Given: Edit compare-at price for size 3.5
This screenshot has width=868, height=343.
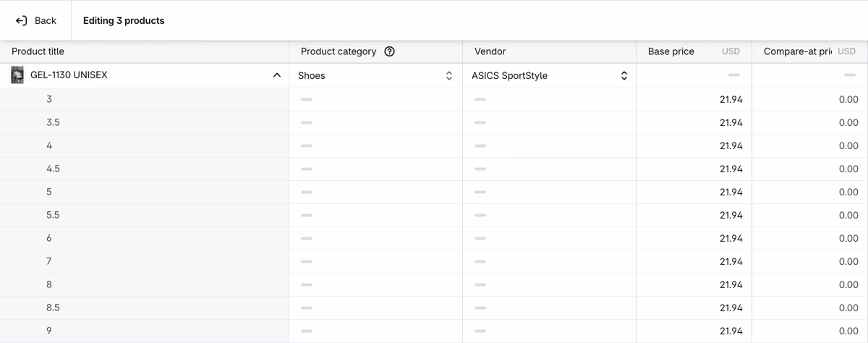Looking at the screenshot, I should (x=810, y=122).
